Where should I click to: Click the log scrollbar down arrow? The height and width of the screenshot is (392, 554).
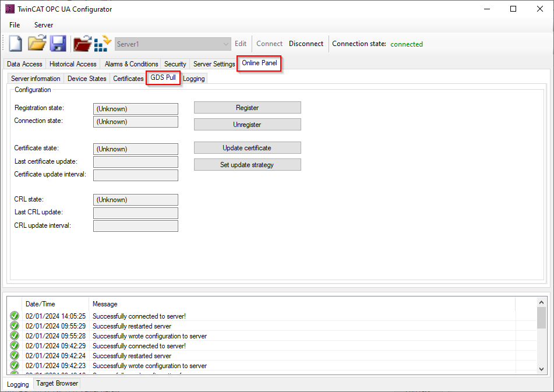point(541,369)
